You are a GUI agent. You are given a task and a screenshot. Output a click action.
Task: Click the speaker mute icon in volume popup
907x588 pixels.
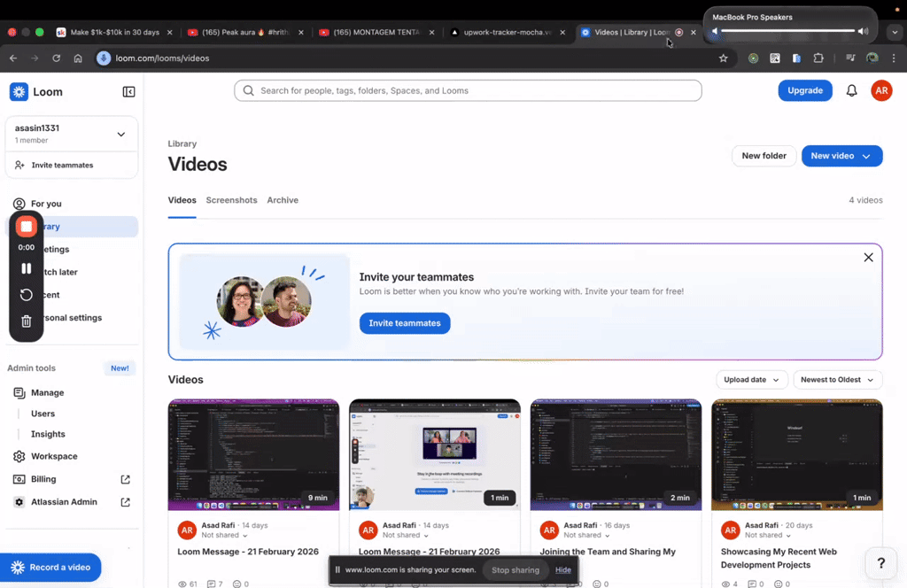[715, 31]
